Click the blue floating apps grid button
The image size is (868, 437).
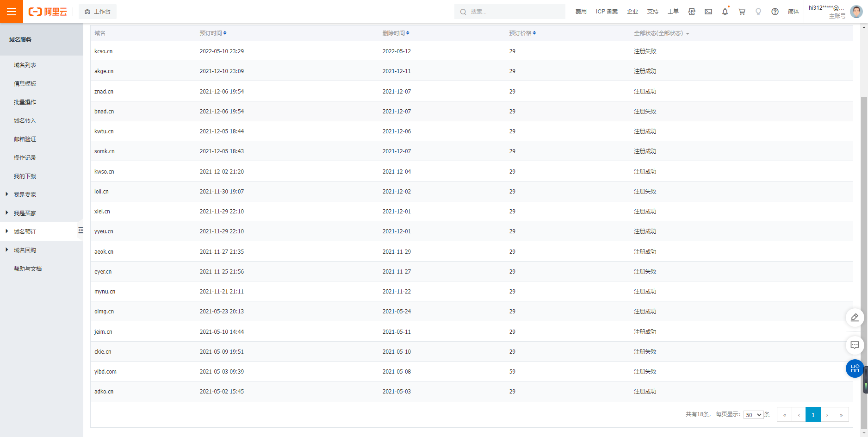pyautogui.click(x=855, y=368)
